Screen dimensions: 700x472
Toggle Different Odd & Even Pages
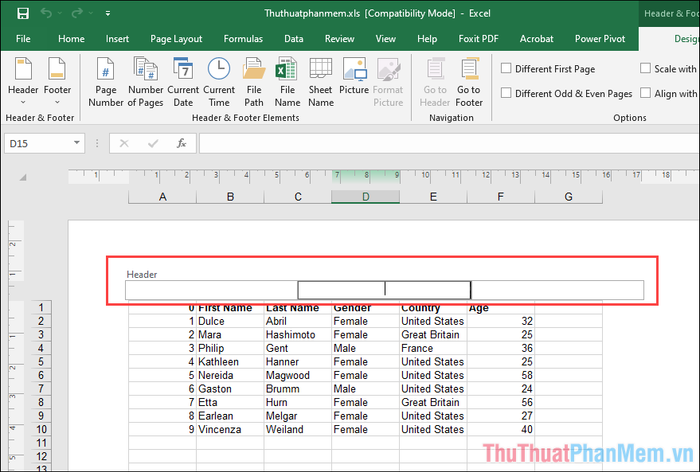click(x=507, y=93)
